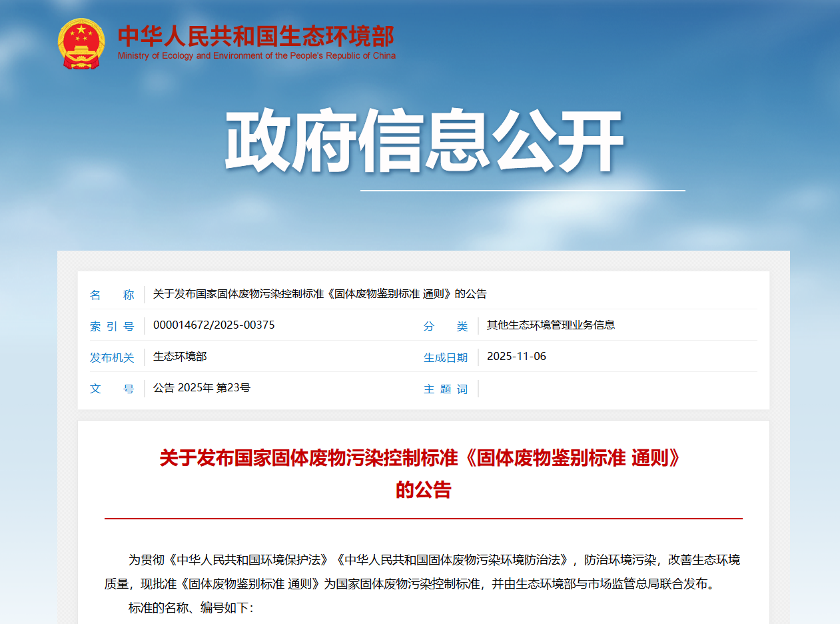The image size is (840, 624).
Task: Click the line 标准的名称、编号如下
Action: [191, 608]
